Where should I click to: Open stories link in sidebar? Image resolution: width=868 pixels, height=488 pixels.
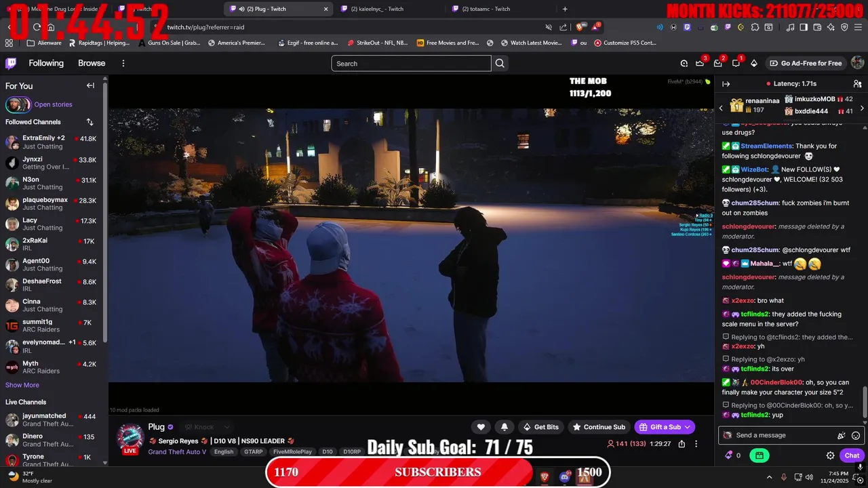[x=53, y=104]
